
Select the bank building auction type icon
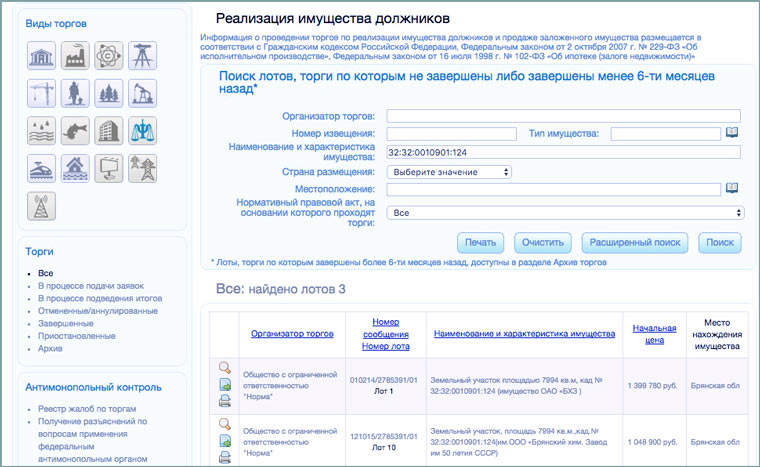pyautogui.click(x=41, y=56)
